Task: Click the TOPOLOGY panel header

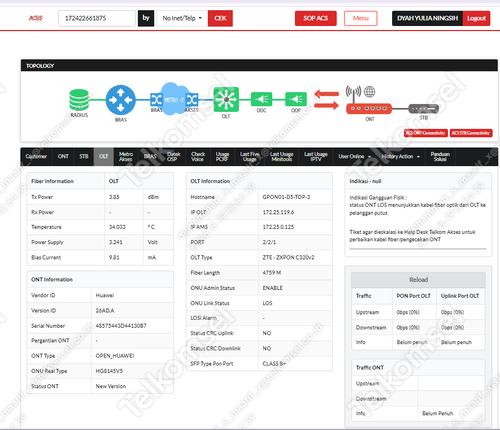Action: point(259,66)
